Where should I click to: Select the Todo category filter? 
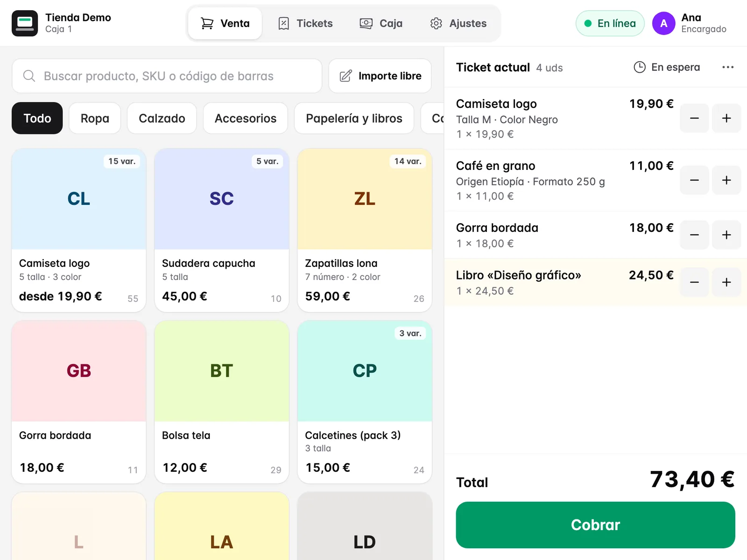[37, 119]
